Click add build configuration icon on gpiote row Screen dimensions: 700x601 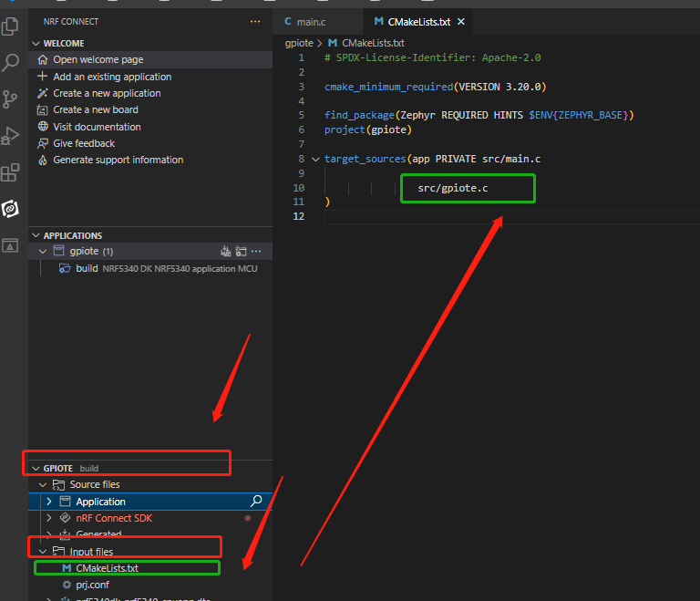pos(241,251)
